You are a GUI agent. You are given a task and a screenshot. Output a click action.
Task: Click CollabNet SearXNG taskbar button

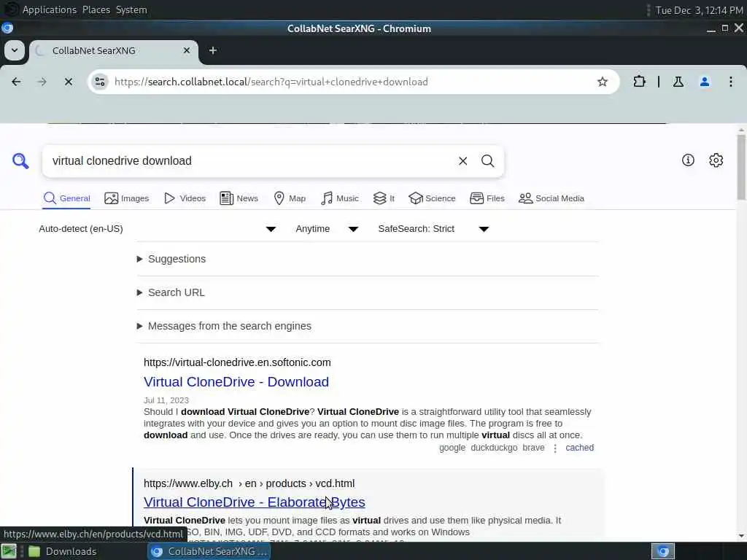pyautogui.click(x=209, y=551)
